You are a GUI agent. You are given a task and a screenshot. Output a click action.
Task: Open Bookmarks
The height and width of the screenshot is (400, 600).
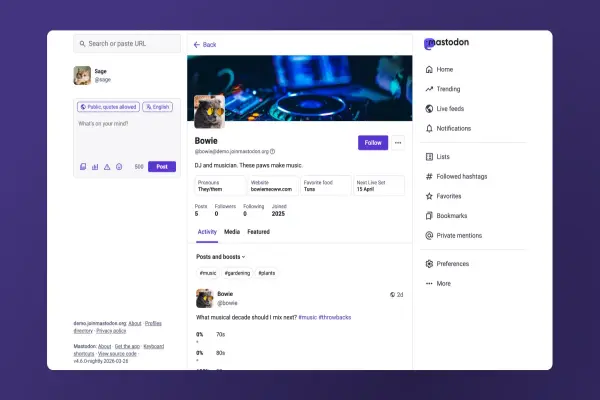(x=446, y=216)
